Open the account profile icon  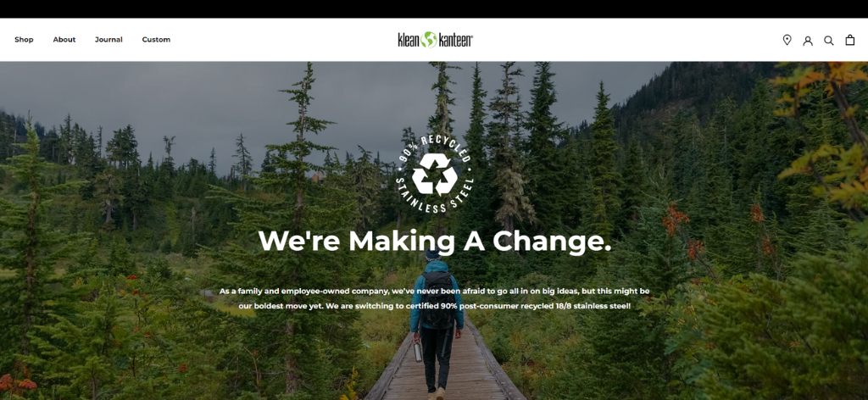[x=808, y=41]
